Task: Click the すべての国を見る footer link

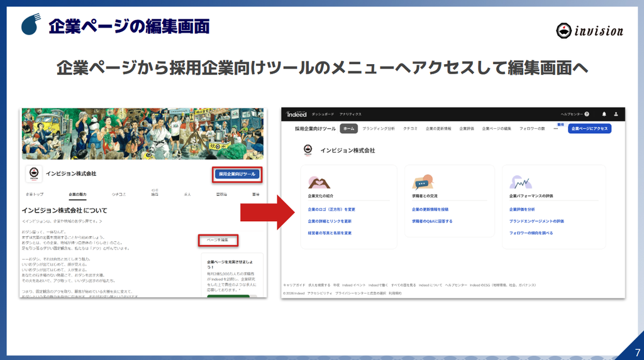Action: click(x=403, y=285)
